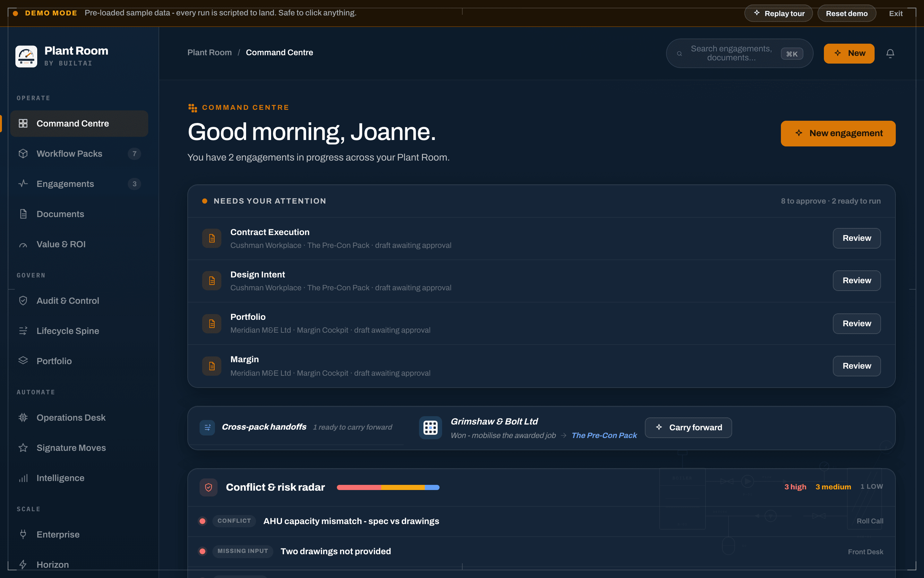Open Enterprise in the sidebar
924x578 pixels.
79,535
